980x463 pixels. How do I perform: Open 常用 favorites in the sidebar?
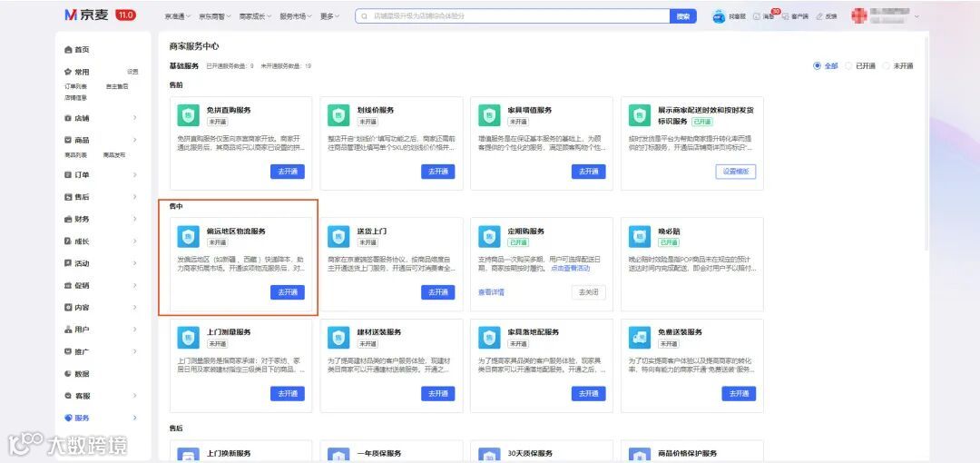77,72
